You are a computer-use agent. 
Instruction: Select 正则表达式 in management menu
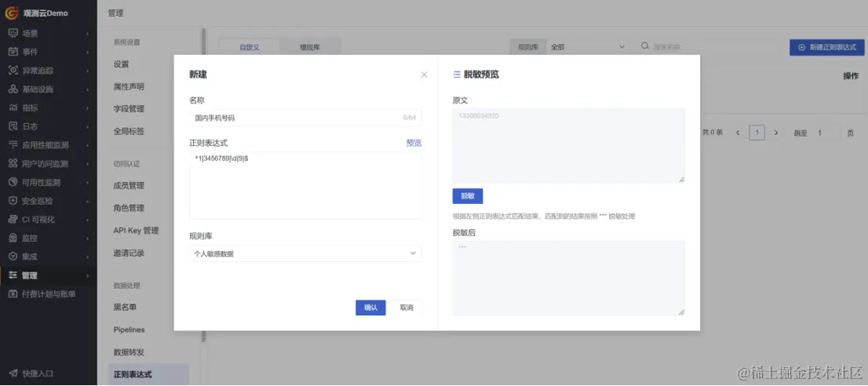(x=148, y=374)
